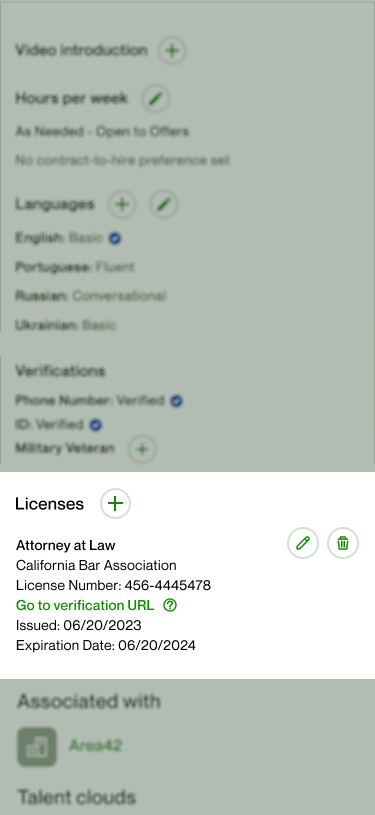Edit languages with pencil icon
Screen dimensions: 375x815
point(163,204)
